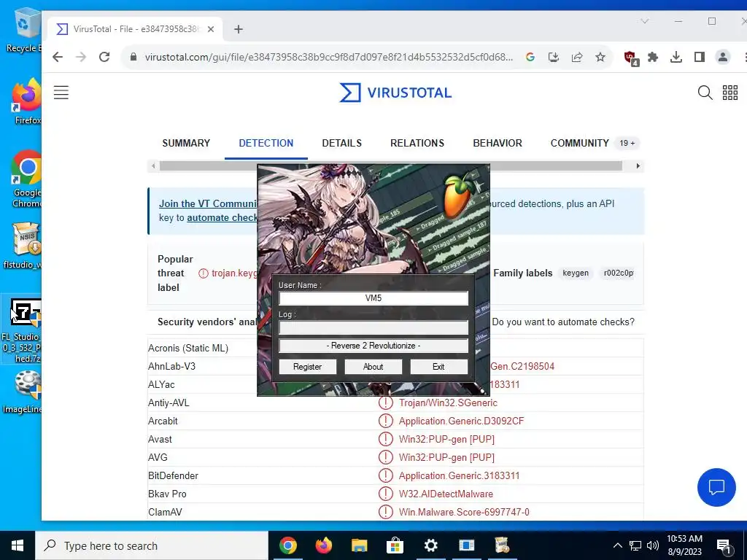
Task: Go to the BEHAVIOR tab
Action: coord(498,144)
